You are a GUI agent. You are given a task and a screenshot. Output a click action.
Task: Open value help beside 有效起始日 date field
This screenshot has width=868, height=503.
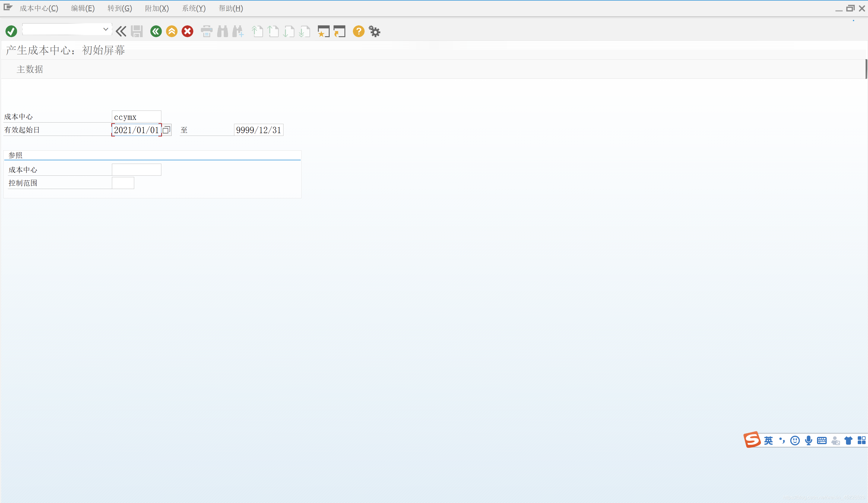[166, 130]
